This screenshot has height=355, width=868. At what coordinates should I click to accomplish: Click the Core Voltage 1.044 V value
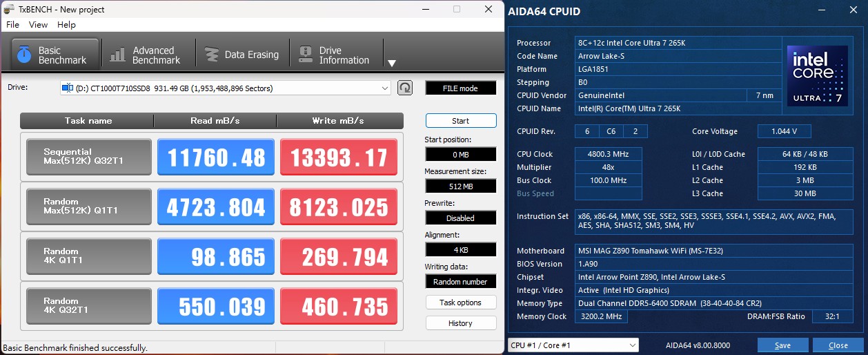[784, 131]
